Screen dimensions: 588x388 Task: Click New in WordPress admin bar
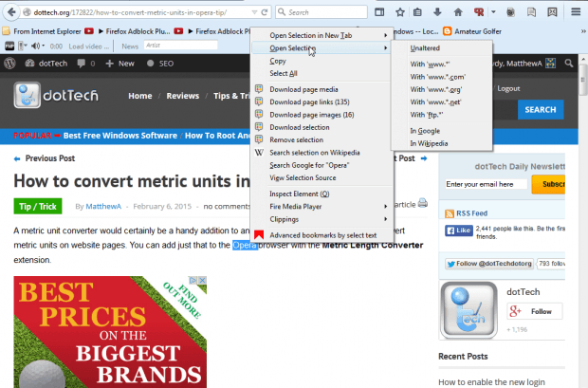(x=120, y=63)
